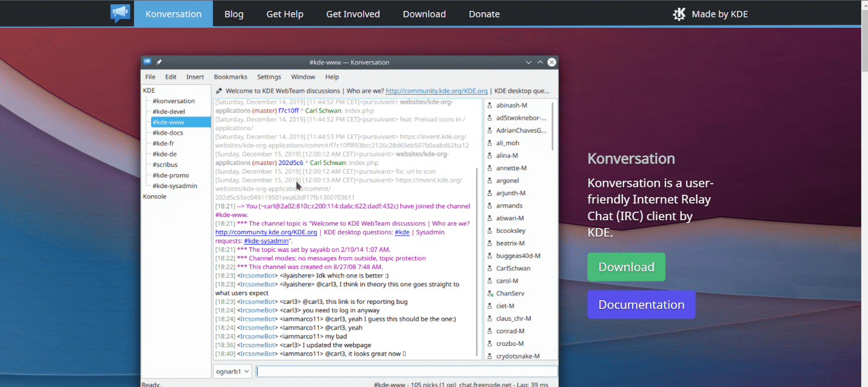Select Konsole entry in tree
Viewport: 868px width, 387px height.
pyautogui.click(x=155, y=197)
